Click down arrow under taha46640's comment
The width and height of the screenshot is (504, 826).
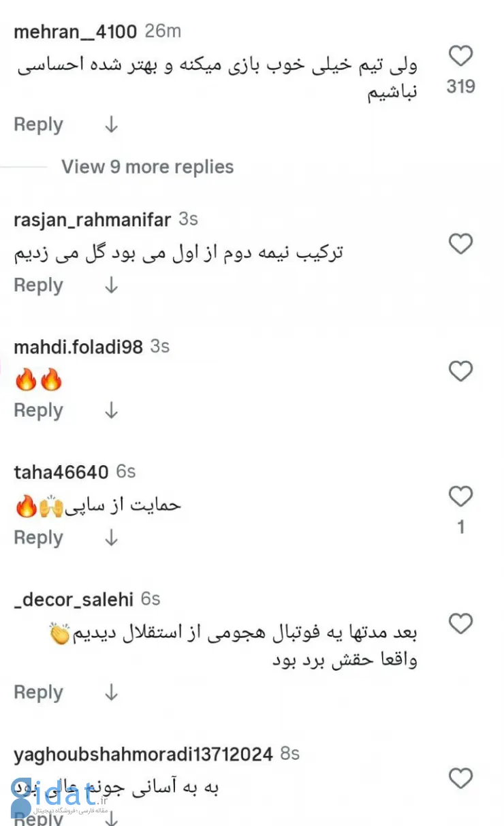coord(111,538)
